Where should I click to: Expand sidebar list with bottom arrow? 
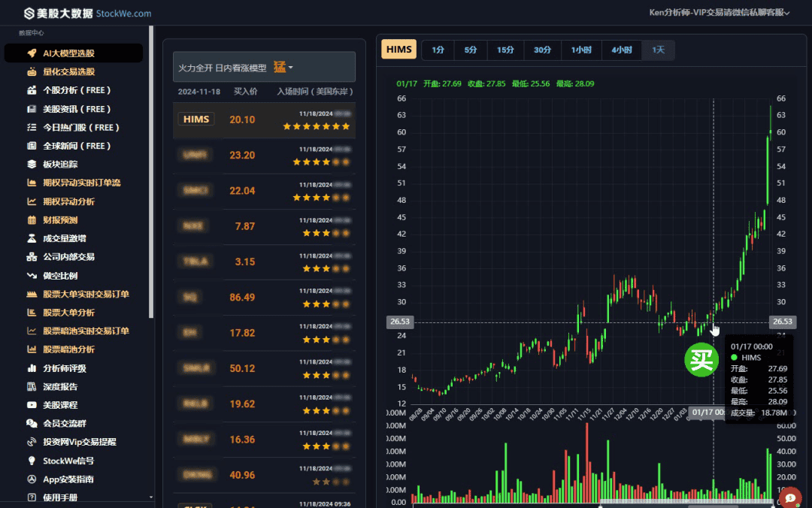150,497
